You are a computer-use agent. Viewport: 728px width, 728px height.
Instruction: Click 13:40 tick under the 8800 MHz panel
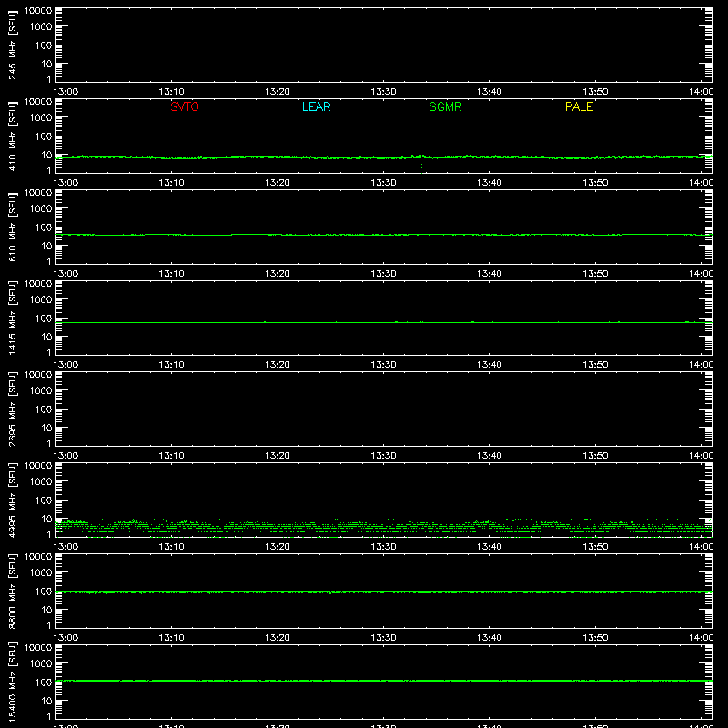tap(490, 638)
